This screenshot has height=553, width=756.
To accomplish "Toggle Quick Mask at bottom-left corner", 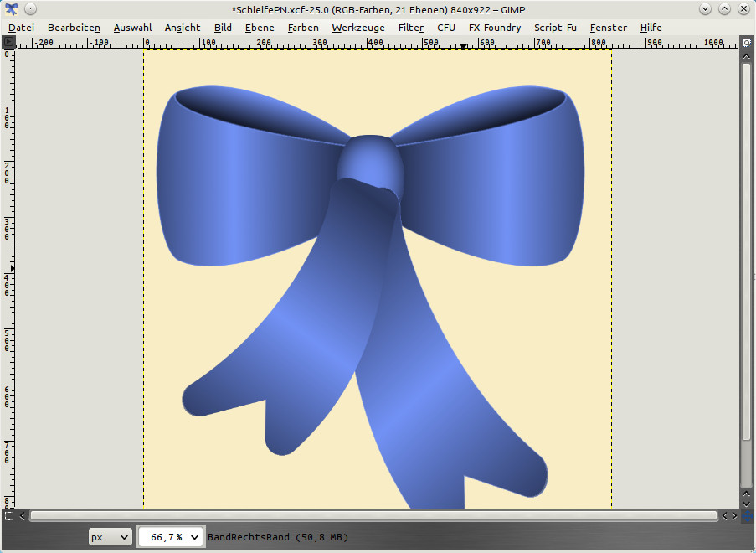I will pos(9,516).
